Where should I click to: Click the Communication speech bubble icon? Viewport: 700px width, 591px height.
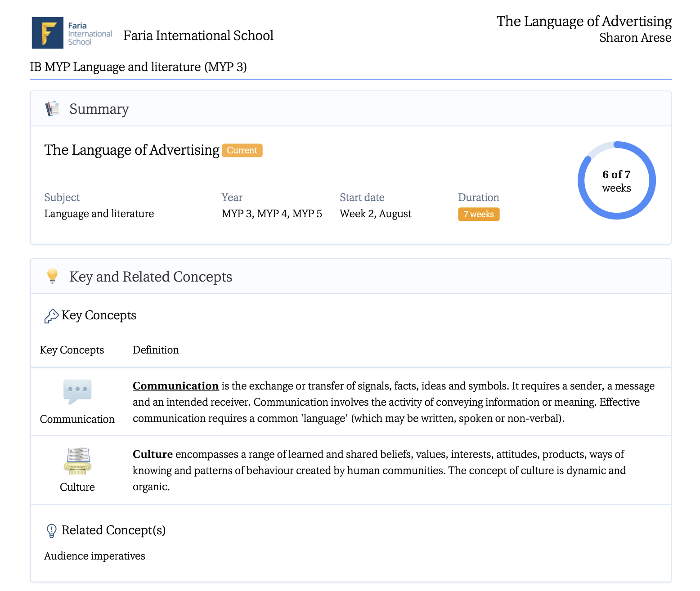coord(77,391)
